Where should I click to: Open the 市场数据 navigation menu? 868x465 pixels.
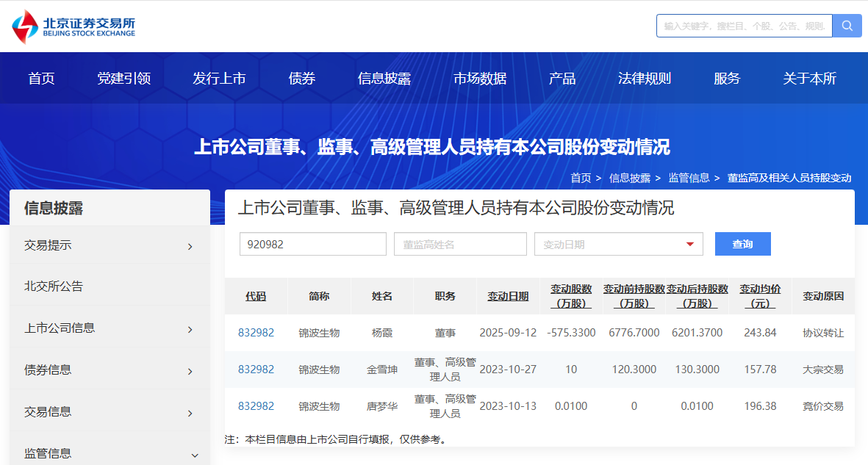coord(479,79)
